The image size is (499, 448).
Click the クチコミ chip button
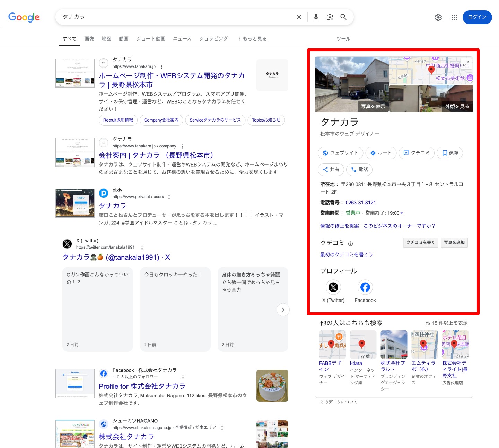pyautogui.click(x=417, y=153)
